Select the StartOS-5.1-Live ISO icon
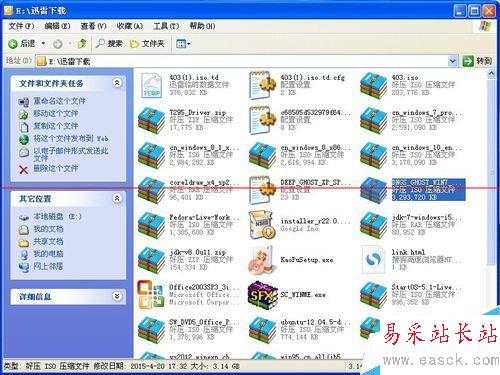Image resolution: width=500 pixels, height=375 pixels. (373, 295)
